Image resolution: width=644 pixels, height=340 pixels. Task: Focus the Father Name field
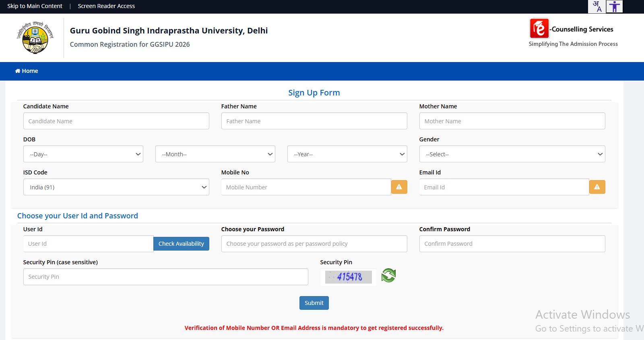point(314,121)
